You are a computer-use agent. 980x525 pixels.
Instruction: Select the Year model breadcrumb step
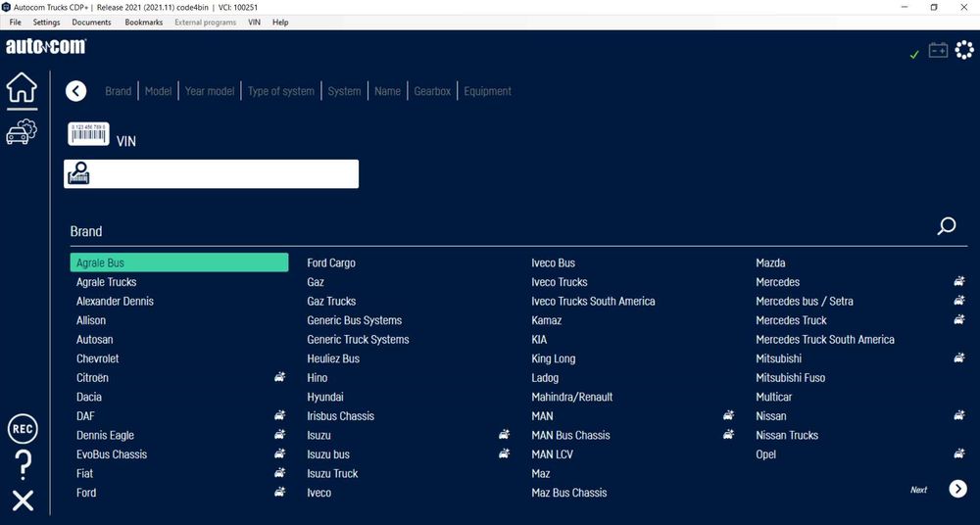click(210, 91)
